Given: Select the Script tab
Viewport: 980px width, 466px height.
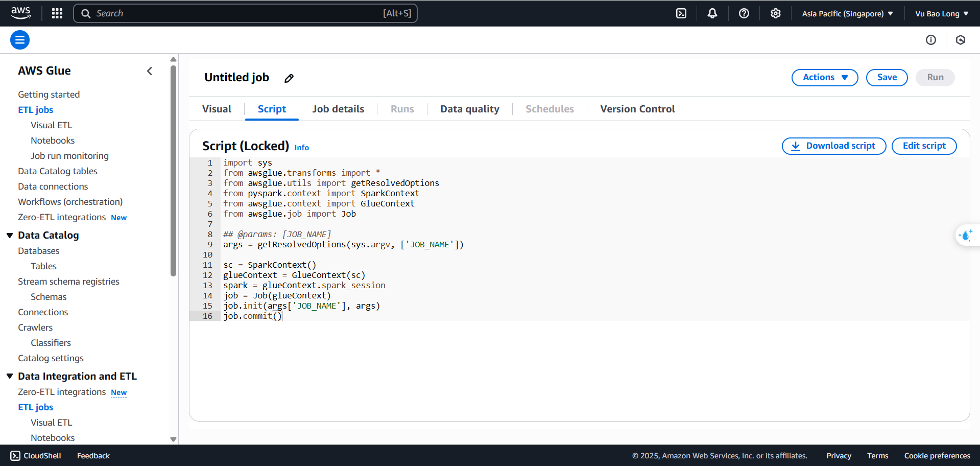Looking at the screenshot, I should [x=272, y=109].
